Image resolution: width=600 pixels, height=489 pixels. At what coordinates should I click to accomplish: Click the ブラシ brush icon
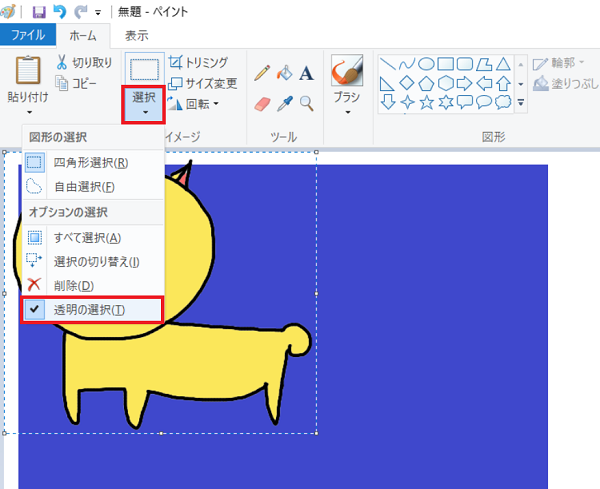[x=347, y=70]
